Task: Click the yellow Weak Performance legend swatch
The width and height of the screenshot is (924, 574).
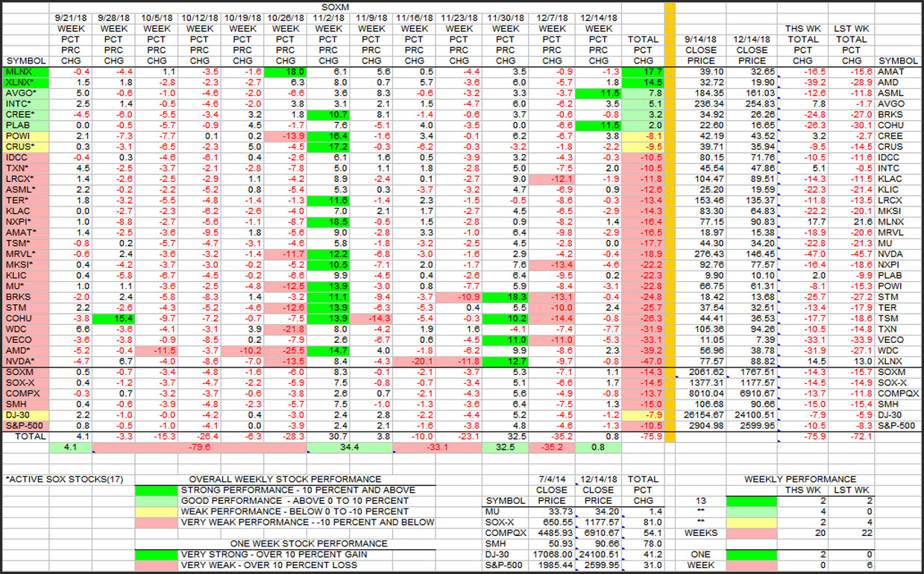Action: pos(156,511)
